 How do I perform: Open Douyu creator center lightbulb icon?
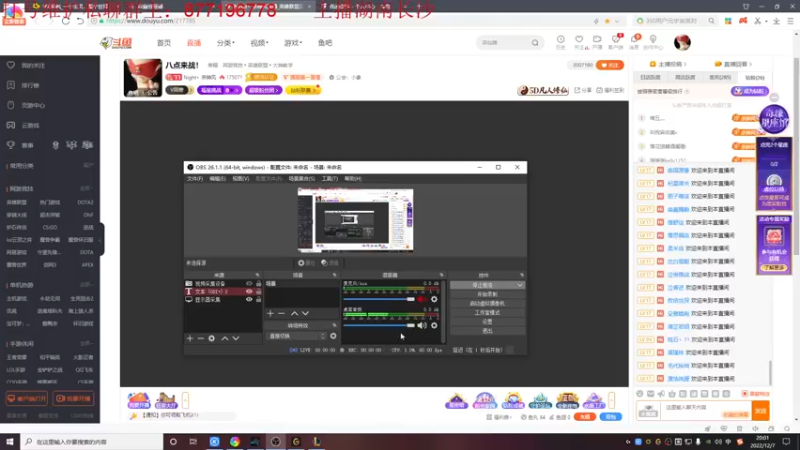tap(653, 39)
